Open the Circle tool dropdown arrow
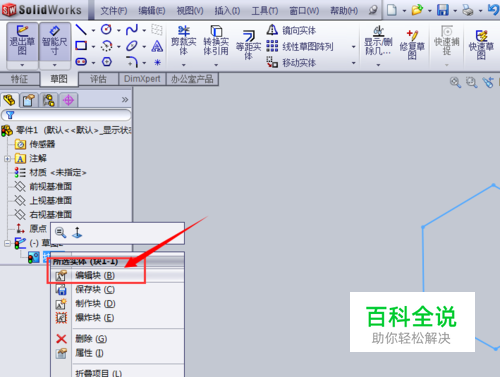Image resolution: width=500 pixels, height=377 pixels. [119, 30]
